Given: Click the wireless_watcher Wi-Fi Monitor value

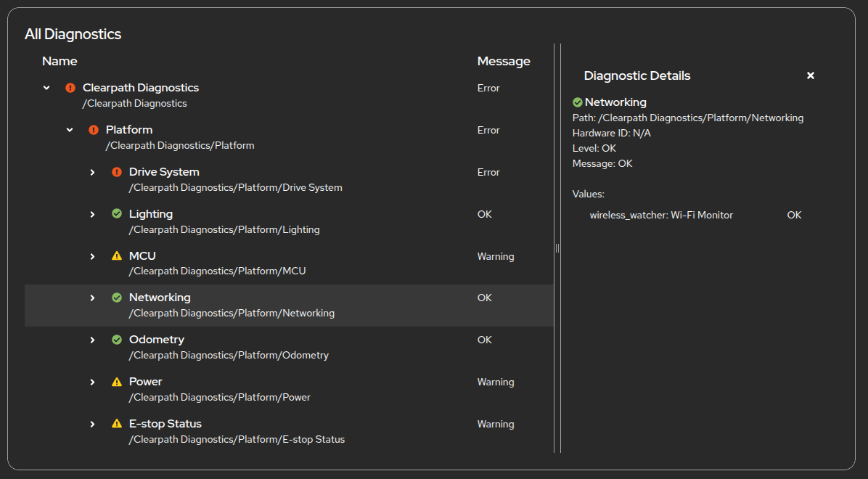Looking at the screenshot, I should pos(661,215).
